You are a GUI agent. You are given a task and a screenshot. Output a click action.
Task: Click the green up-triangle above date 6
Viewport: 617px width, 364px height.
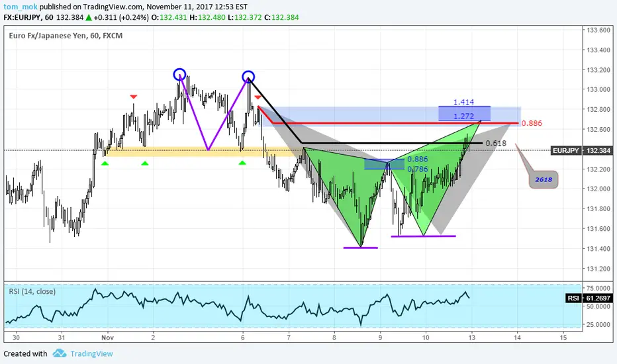click(x=242, y=163)
